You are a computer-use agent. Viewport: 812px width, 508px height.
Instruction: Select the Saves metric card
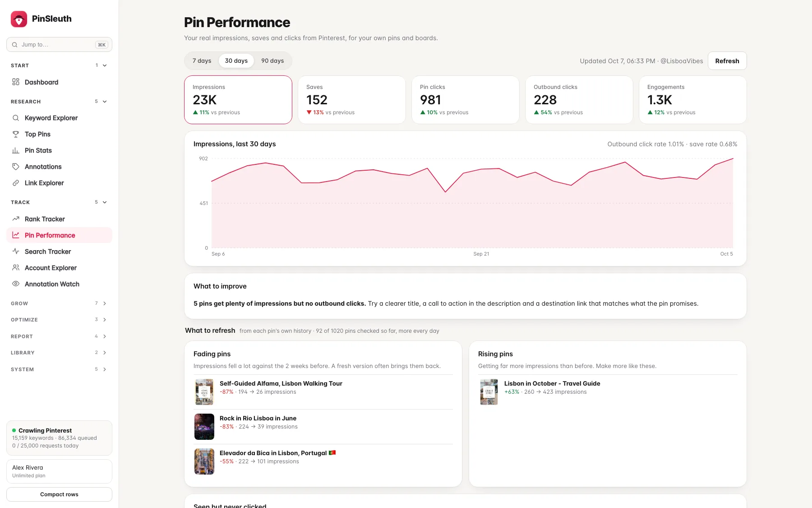352,100
